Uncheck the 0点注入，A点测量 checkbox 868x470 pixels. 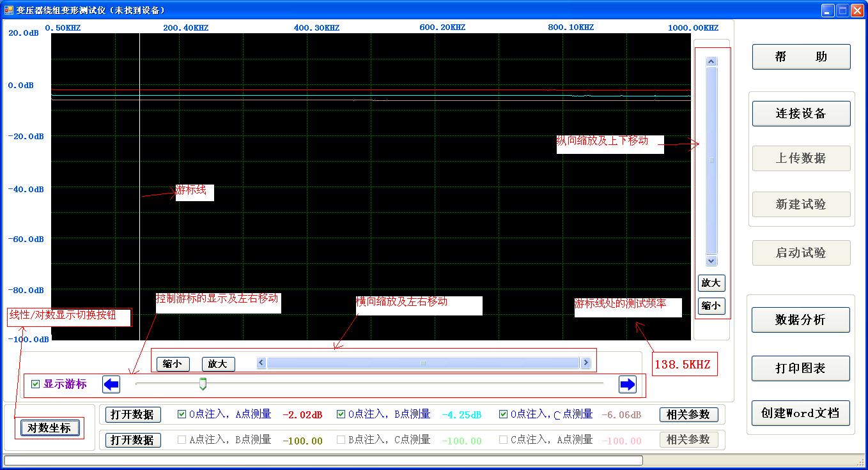tap(182, 414)
